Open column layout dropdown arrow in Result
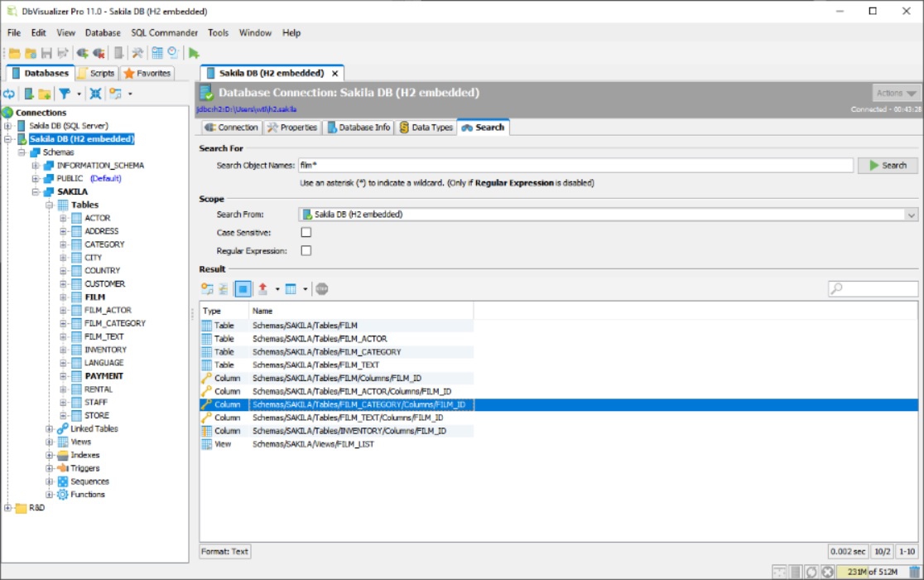Screen dimensions: 924x580 [306, 289]
